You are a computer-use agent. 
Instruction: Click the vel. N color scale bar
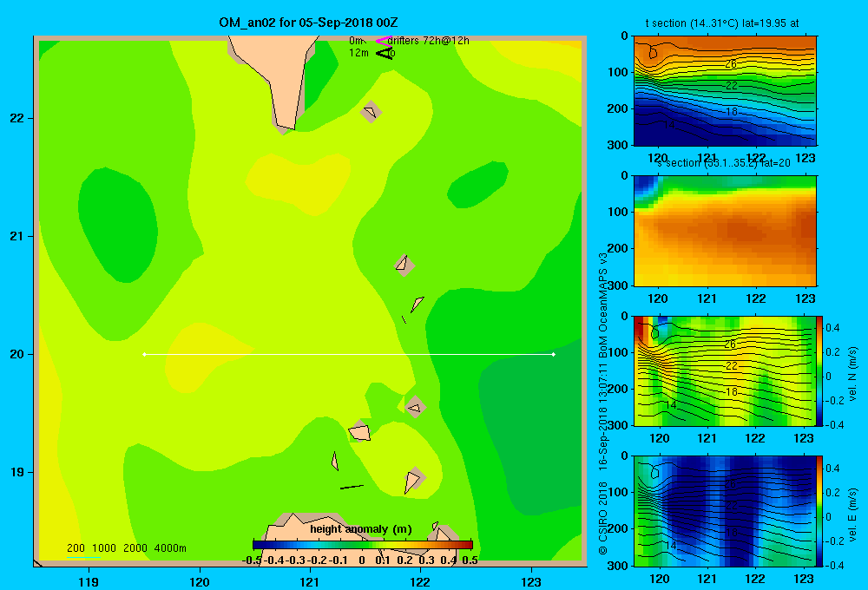pyautogui.click(x=819, y=370)
